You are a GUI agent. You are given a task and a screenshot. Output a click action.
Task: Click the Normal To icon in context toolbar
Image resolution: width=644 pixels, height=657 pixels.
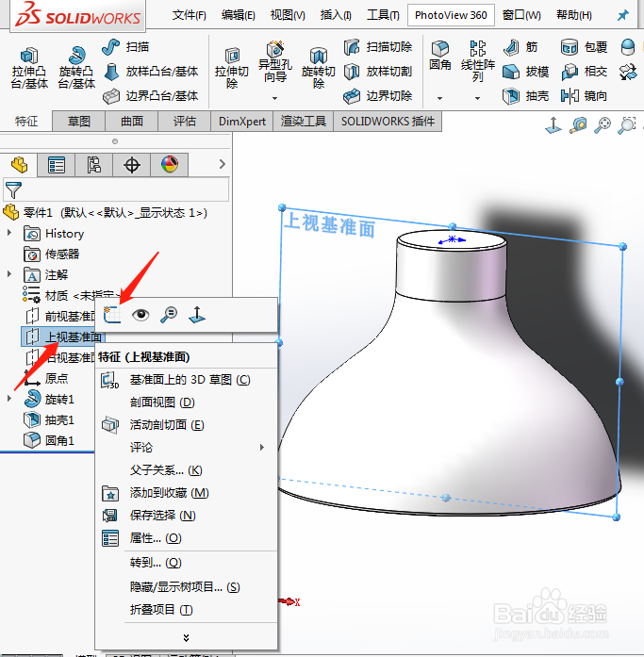coord(197,315)
